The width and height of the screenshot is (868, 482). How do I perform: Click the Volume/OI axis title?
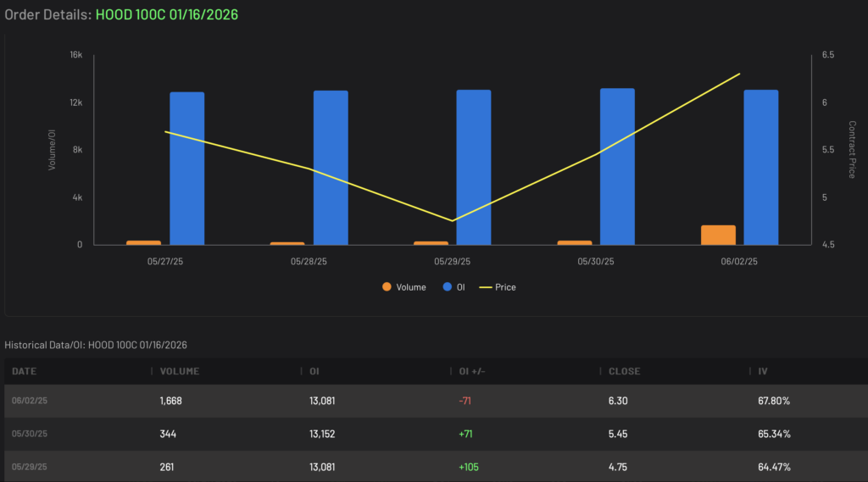tap(52, 149)
